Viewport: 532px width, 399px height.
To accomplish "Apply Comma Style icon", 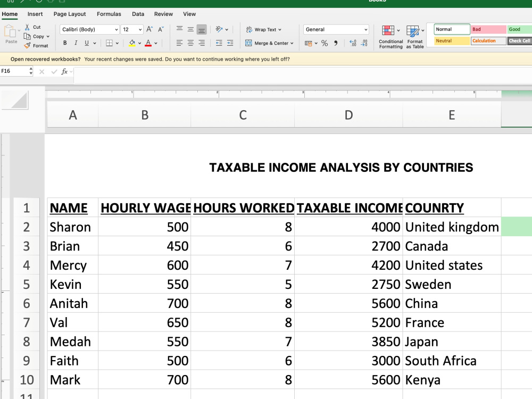I will click(x=336, y=43).
